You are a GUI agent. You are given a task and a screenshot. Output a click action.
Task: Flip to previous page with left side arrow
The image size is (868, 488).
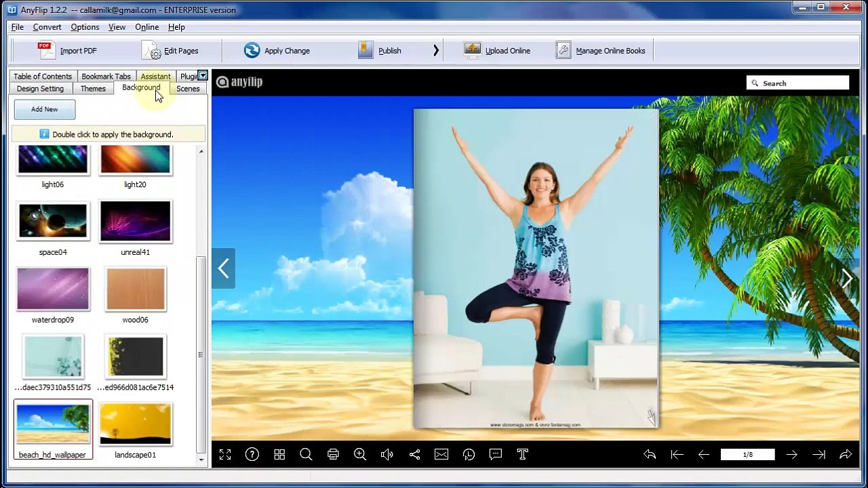pyautogui.click(x=223, y=268)
